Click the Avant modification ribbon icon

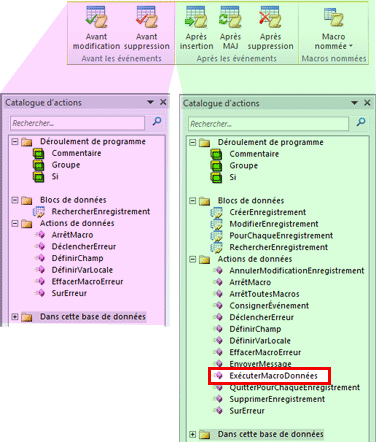tap(96, 17)
